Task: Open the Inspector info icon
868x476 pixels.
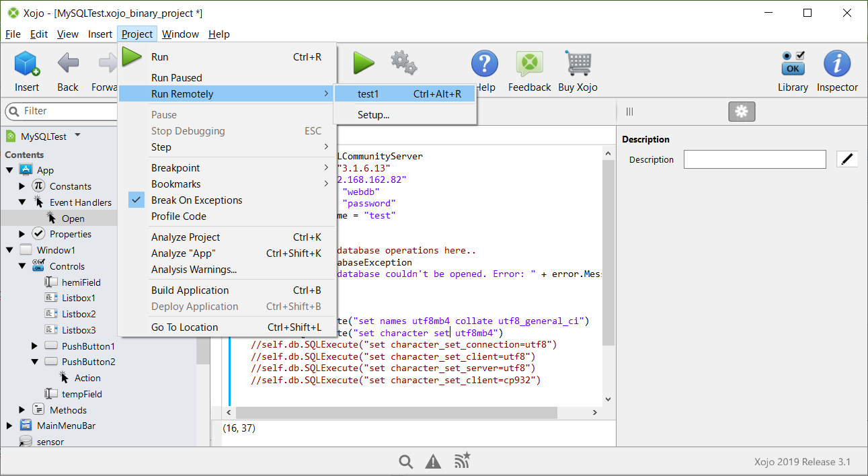Action: pos(837,63)
